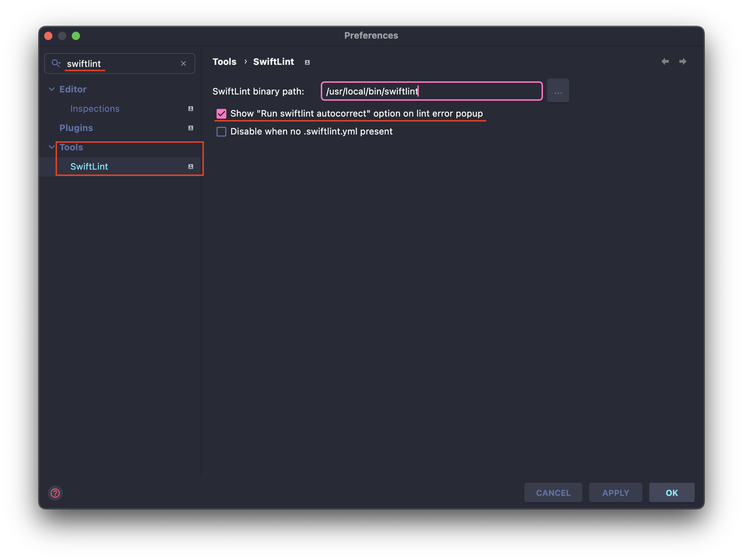This screenshot has height=560, width=743.
Task: Clear the swiftlint search field
Action: [x=184, y=63]
